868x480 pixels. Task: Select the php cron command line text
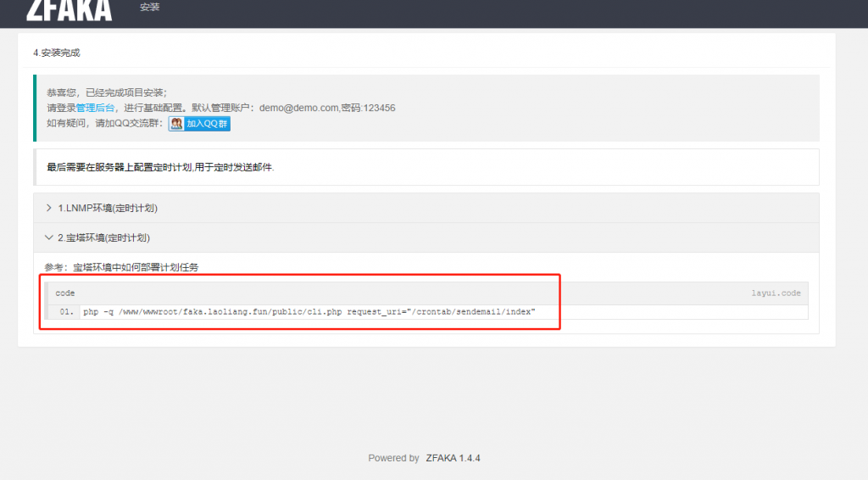click(309, 312)
